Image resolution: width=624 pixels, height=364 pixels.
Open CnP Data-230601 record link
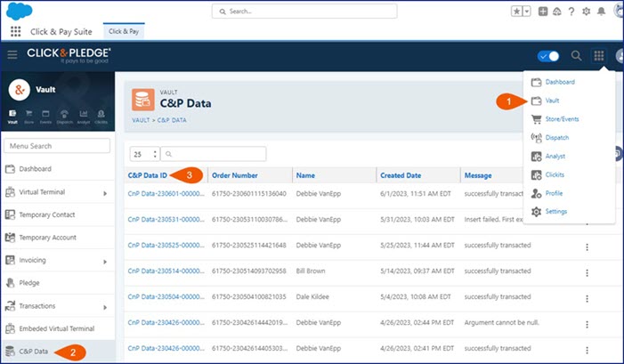click(x=166, y=194)
